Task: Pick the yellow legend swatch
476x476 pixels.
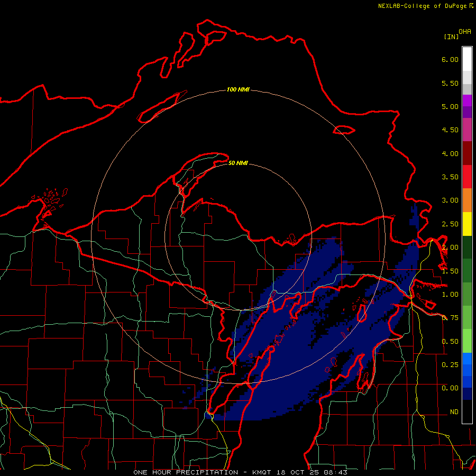Action: point(467,224)
